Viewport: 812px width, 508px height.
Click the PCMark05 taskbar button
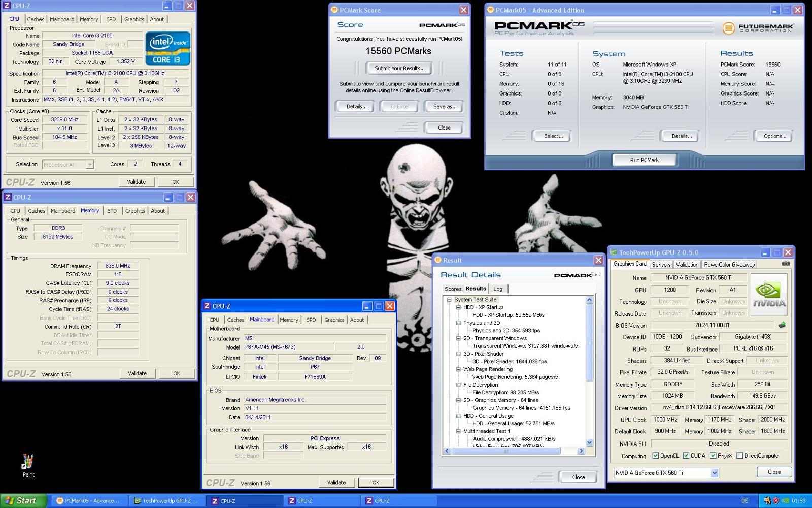[88, 501]
